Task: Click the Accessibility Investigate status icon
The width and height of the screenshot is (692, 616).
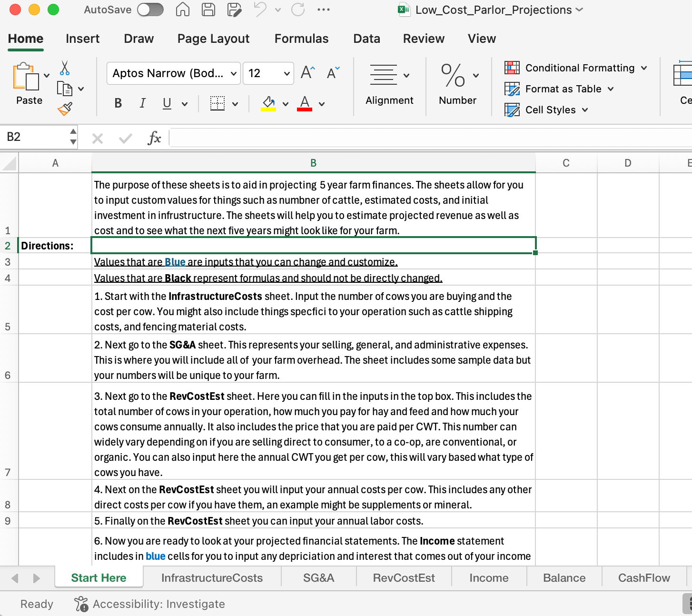Action: (81, 604)
